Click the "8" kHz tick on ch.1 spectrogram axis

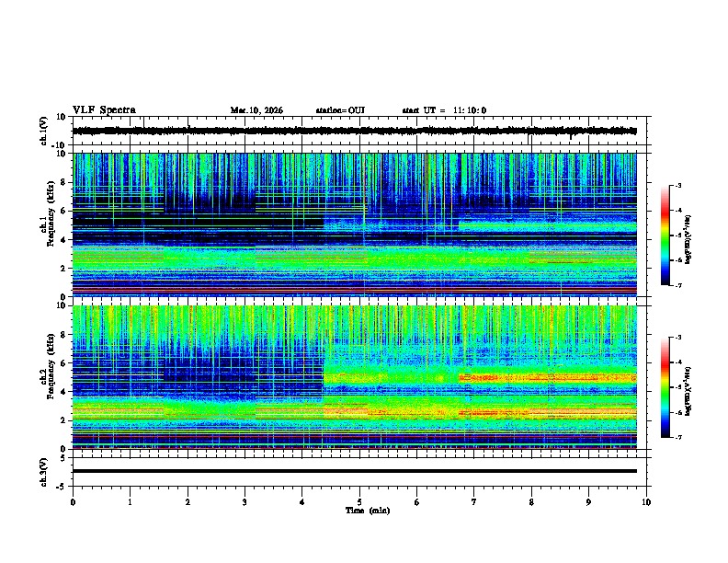point(64,182)
